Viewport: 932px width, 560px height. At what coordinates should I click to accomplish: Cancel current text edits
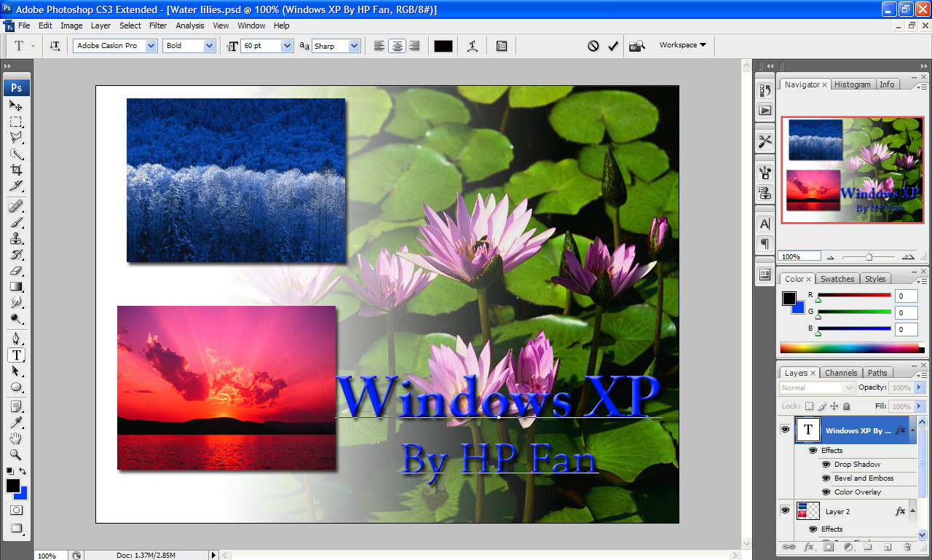tap(593, 46)
